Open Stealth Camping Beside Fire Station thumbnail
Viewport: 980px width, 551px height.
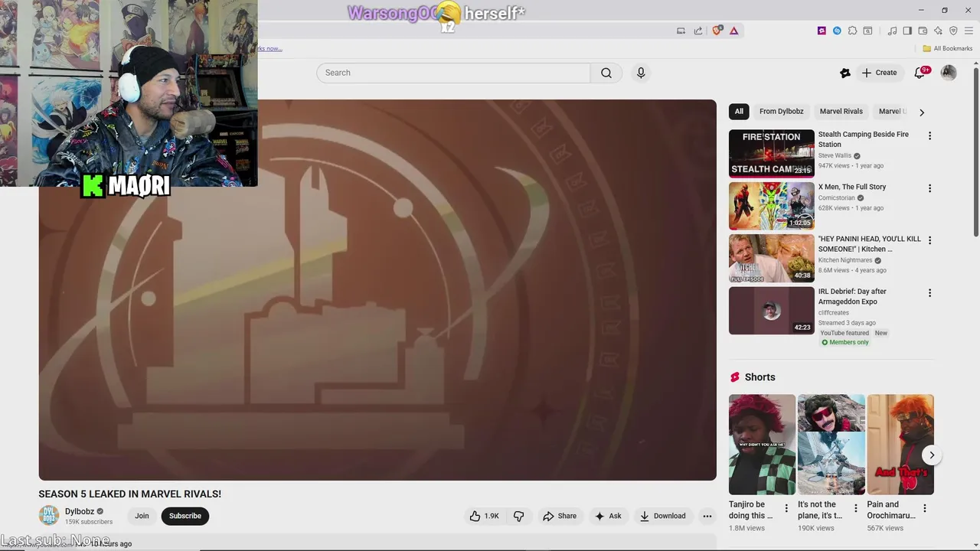(772, 153)
